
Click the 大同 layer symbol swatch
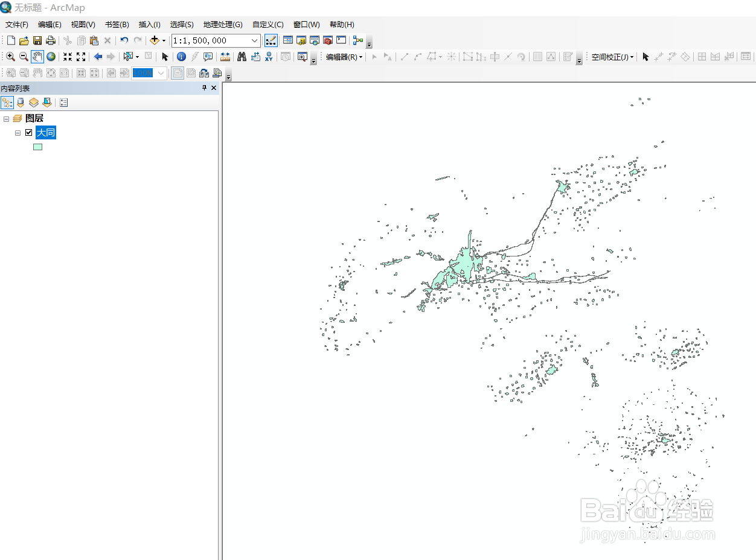[x=37, y=147]
